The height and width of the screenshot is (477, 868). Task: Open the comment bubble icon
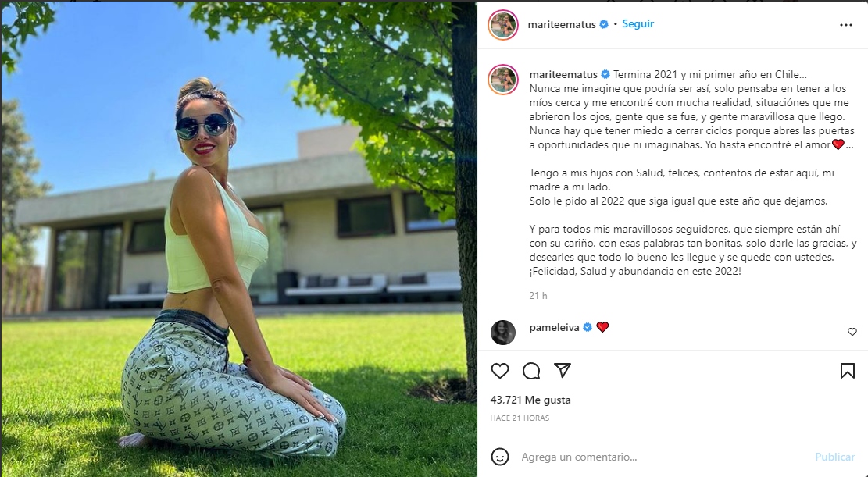pos(531,371)
